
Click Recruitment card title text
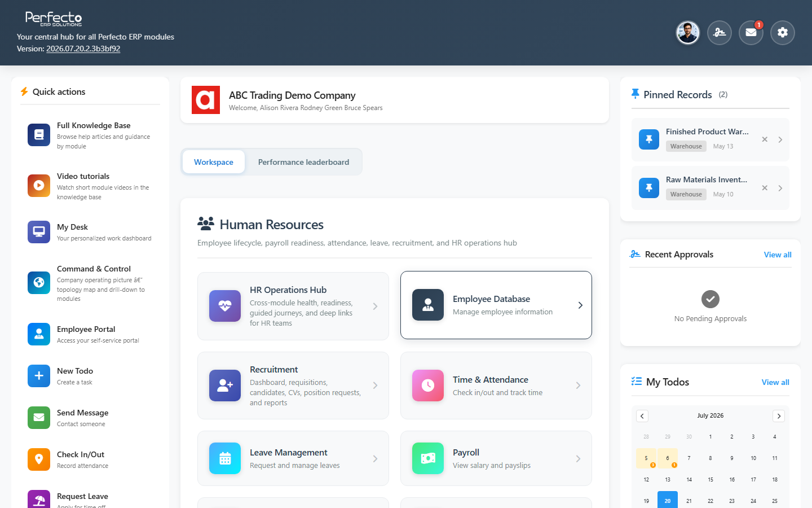273,369
